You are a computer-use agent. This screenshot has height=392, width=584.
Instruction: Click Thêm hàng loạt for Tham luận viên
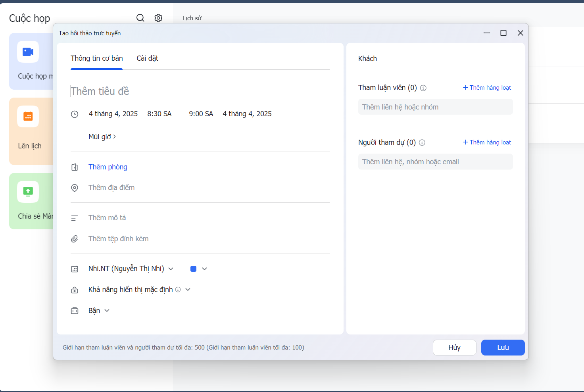[x=487, y=88]
